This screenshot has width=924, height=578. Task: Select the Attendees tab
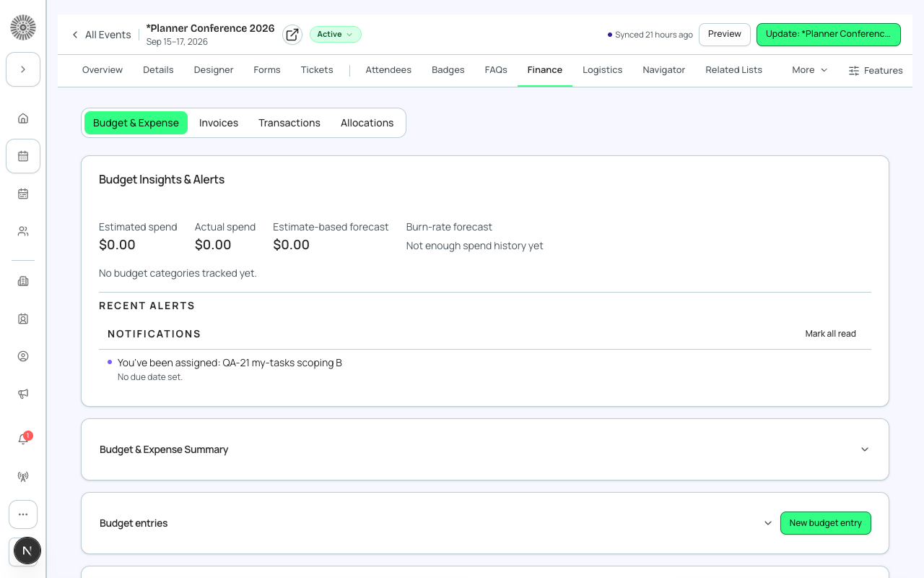pyautogui.click(x=388, y=70)
